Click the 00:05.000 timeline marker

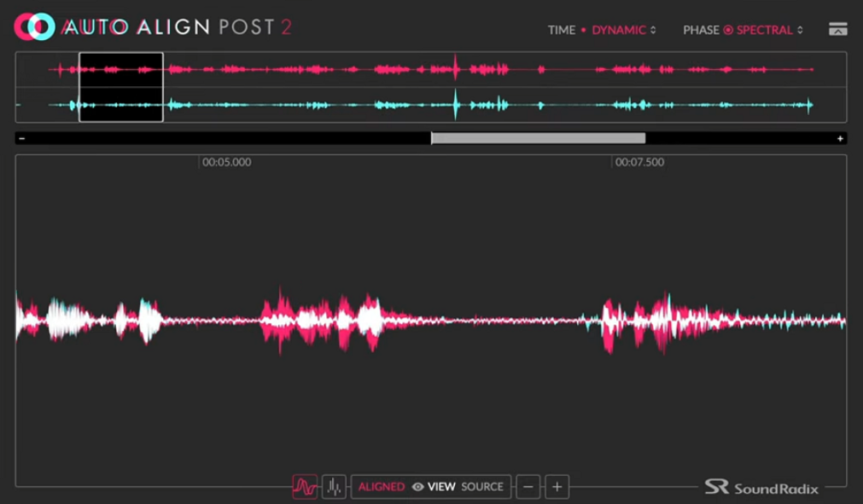226,162
